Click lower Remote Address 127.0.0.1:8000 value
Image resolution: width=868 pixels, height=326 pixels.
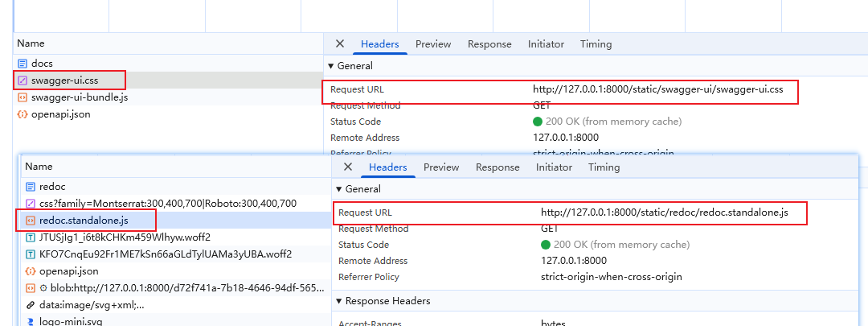click(574, 261)
